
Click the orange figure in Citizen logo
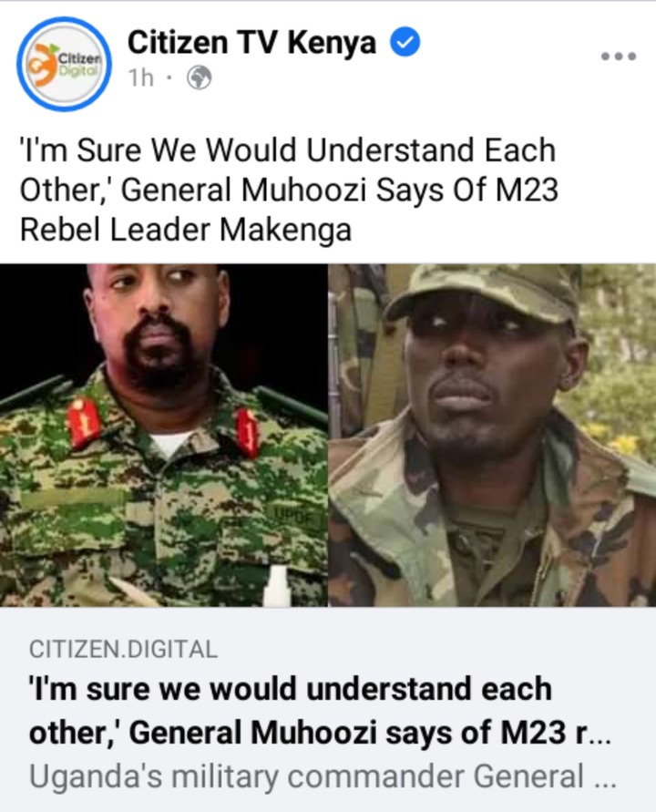(44, 65)
